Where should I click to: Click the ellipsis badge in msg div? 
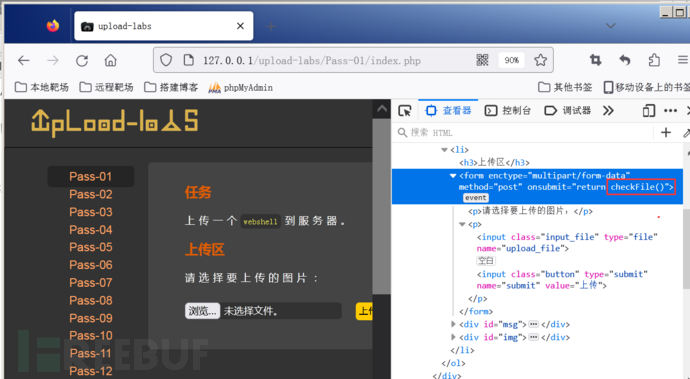pyautogui.click(x=534, y=324)
